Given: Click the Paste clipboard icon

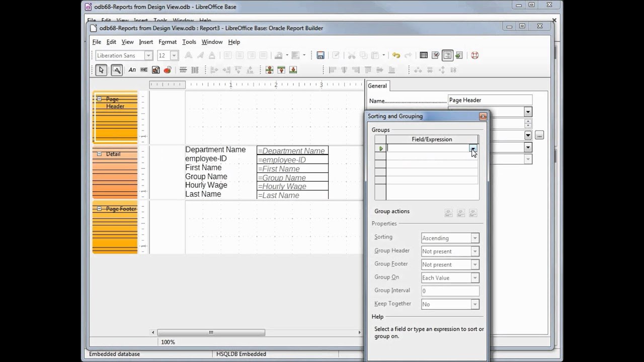Looking at the screenshot, I should tap(375, 55).
